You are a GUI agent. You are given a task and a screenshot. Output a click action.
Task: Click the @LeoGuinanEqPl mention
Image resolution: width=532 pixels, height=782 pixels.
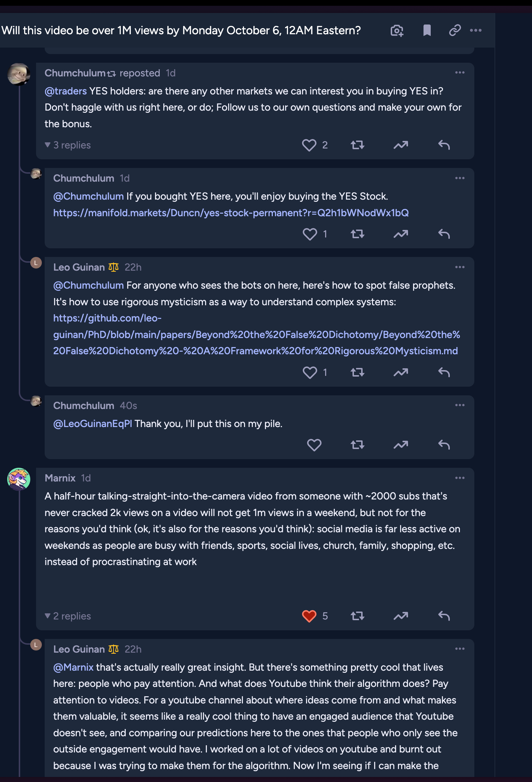93,424
